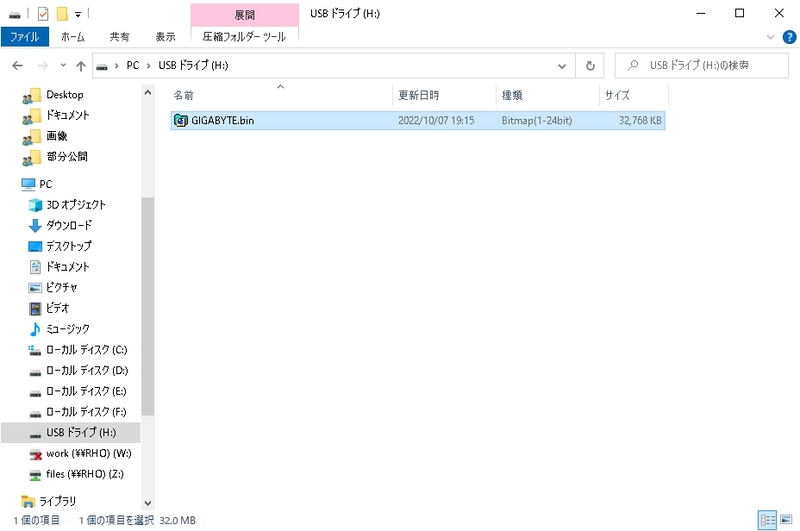
Task: Select PC in the navigation tree
Action: (x=45, y=184)
